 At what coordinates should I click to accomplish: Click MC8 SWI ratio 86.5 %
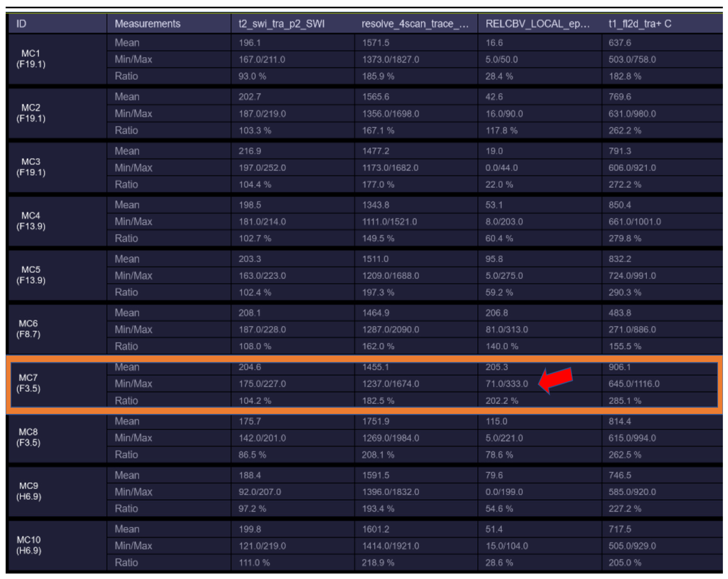(x=252, y=455)
